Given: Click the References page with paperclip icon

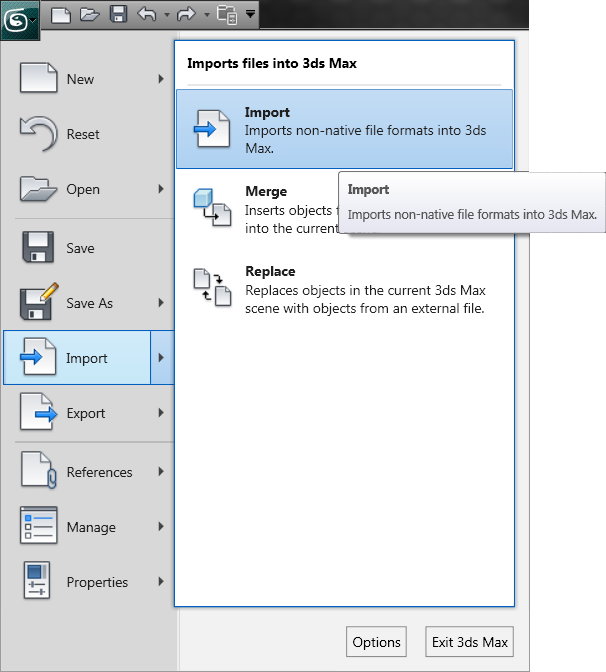Looking at the screenshot, I should click(39, 470).
